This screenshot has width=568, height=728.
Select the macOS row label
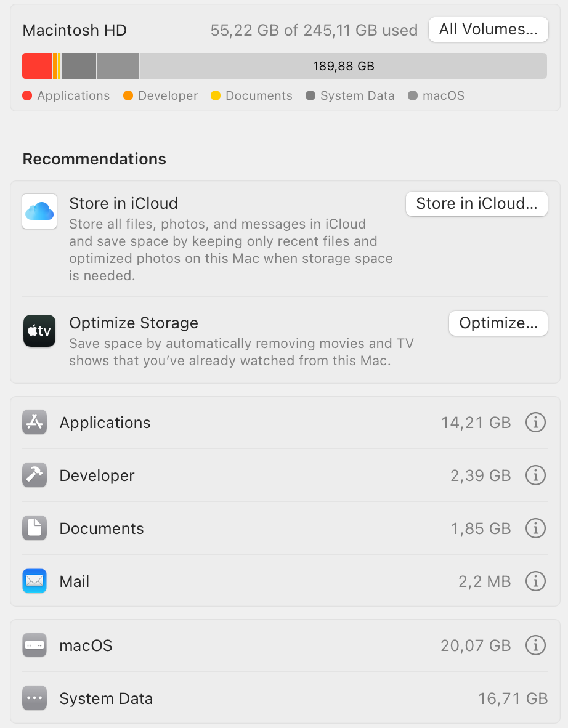86,646
